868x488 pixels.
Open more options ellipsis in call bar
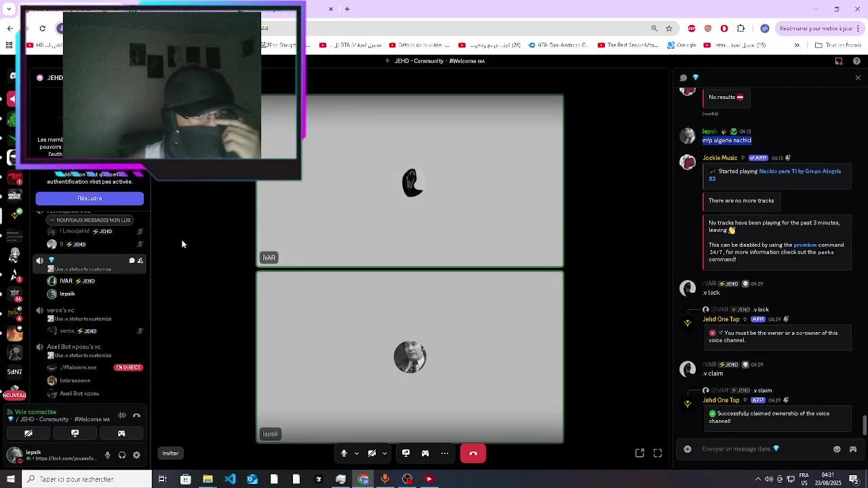[x=445, y=453]
